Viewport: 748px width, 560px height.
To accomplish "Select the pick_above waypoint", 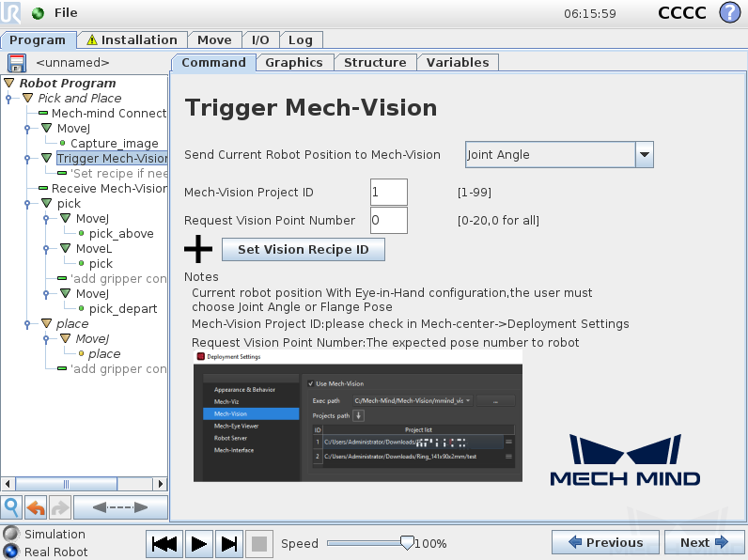I will [121, 233].
